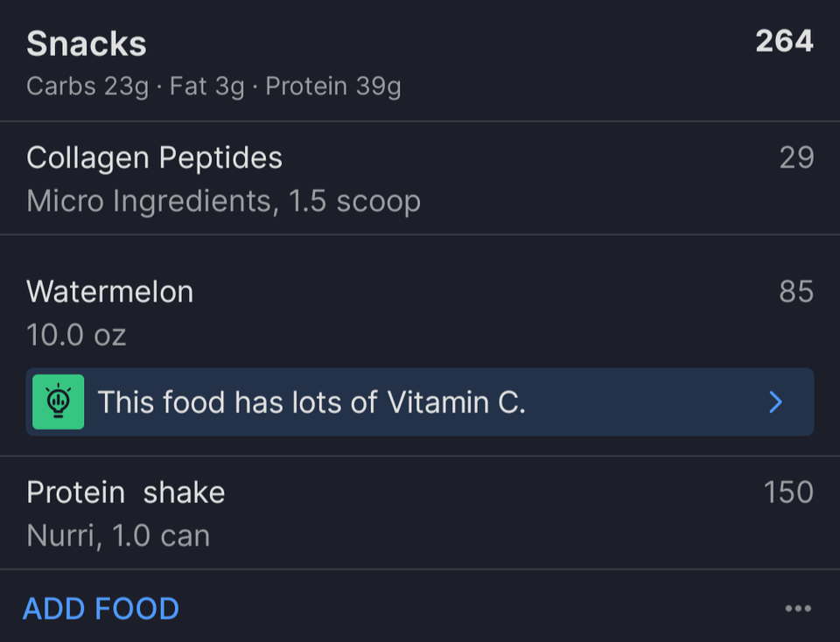Tap ADD FOOD under Snacks

pos(101,609)
